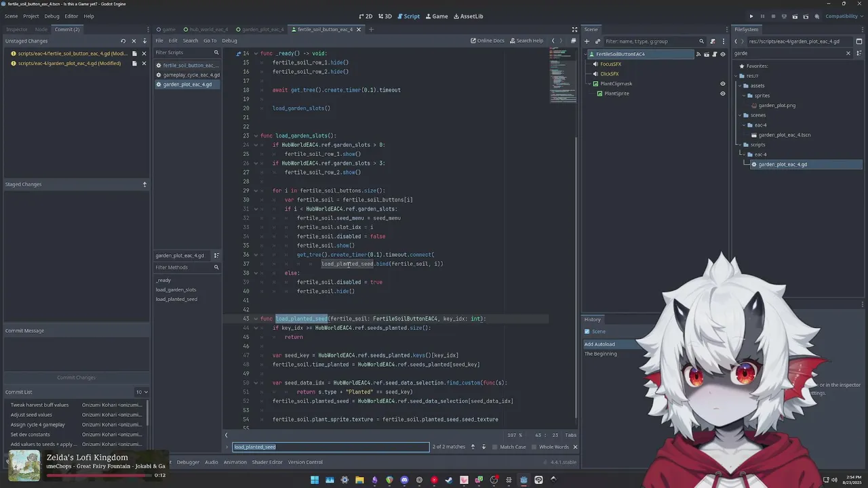Run the current scene clapper icon
Image resolution: width=868 pixels, height=488 pixels.
point(795,16)
